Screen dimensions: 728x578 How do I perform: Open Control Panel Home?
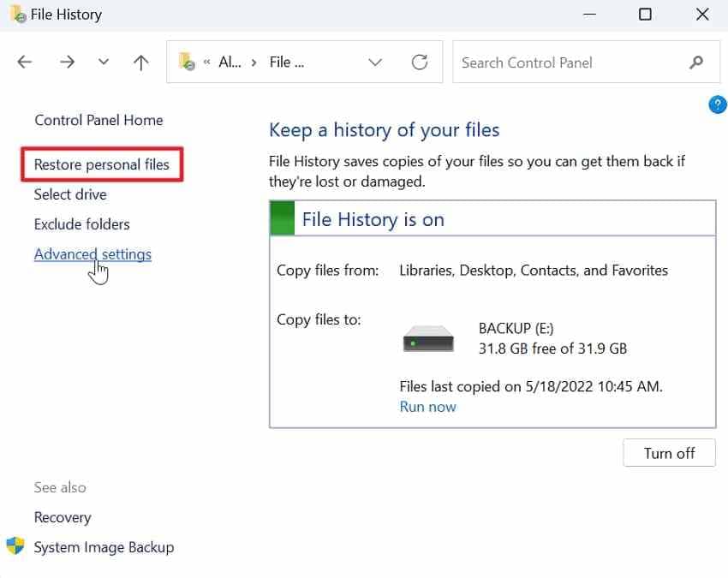tap(98, 120)
